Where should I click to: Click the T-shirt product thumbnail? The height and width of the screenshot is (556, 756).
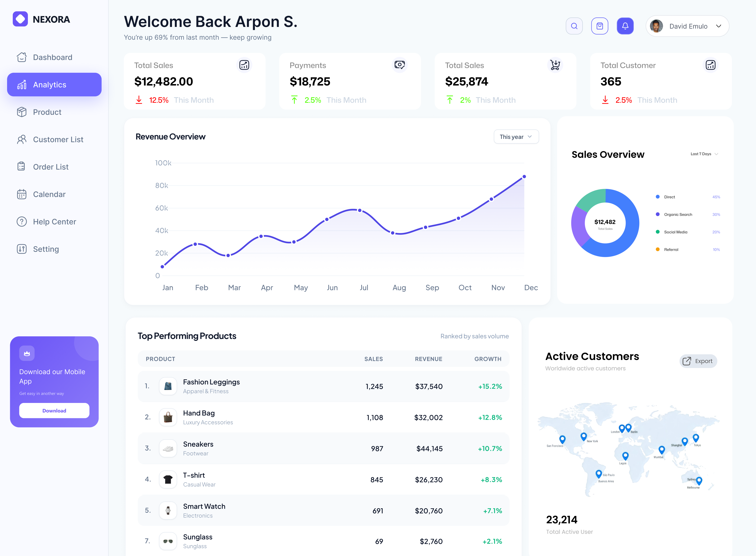[x=168, y=479]
